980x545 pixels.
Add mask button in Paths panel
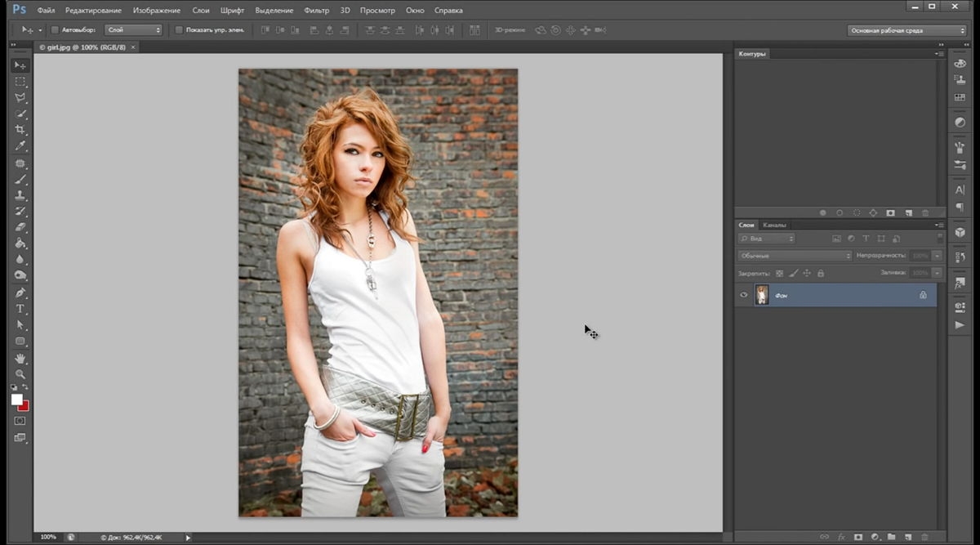click(890, 213)
